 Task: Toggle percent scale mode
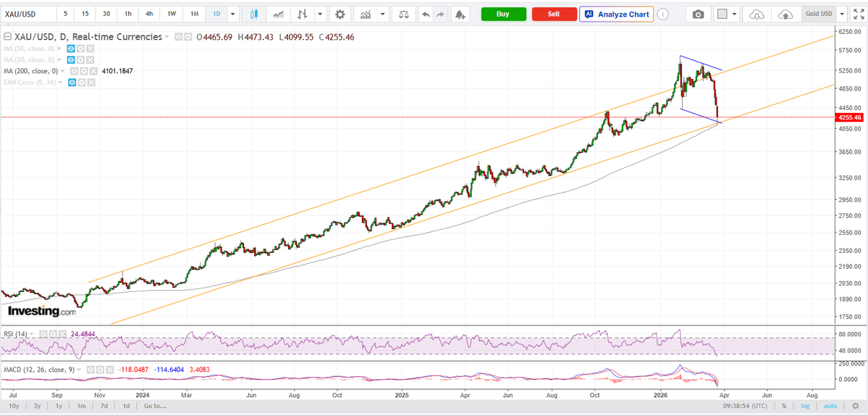784,406
